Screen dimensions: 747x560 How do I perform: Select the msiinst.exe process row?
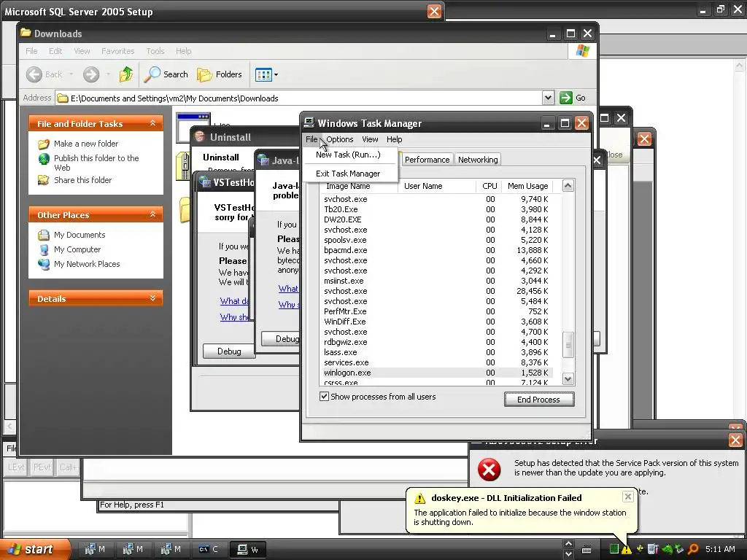coord(436,281)
